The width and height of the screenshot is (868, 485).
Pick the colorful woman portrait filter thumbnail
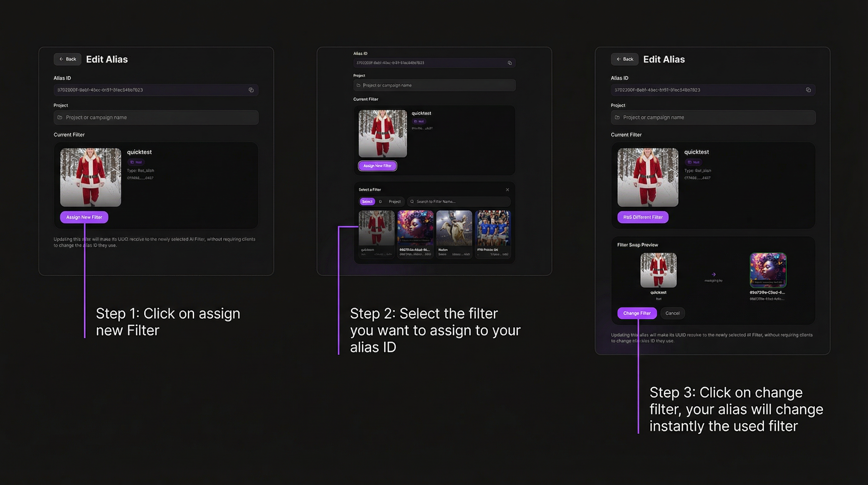415,228
